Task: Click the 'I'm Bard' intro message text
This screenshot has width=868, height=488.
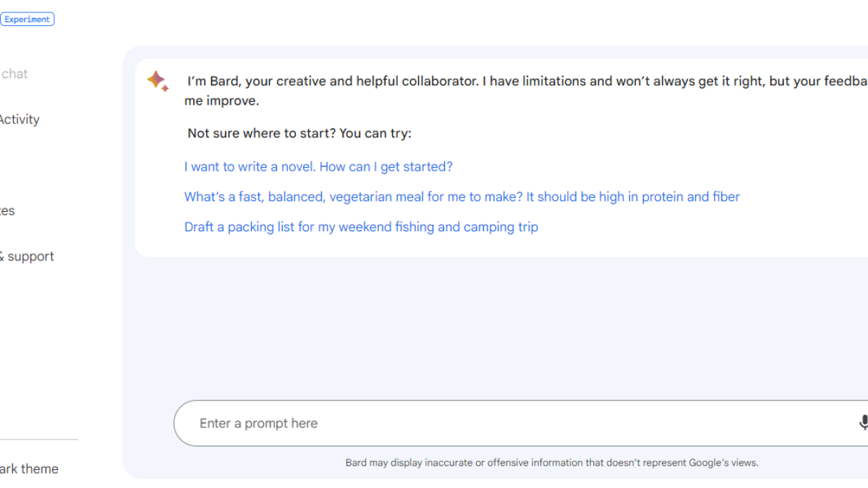Action: [526, 91]
